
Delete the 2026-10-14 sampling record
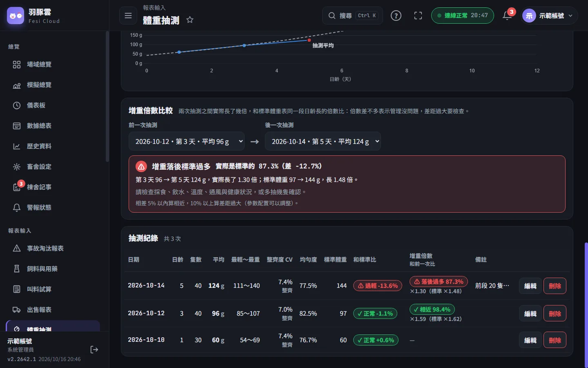[x=555, y=286]
